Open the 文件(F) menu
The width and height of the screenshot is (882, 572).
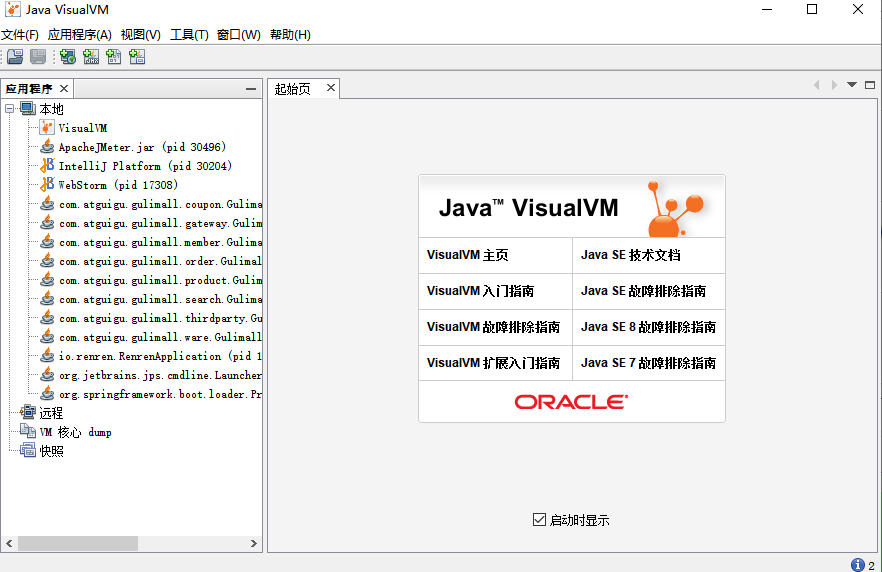click(20, 35)
